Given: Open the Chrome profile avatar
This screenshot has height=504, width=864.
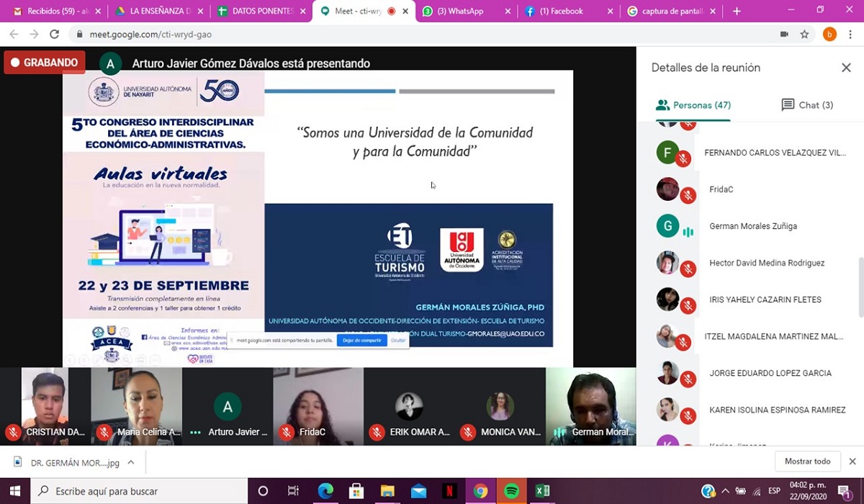Looking at the screenshot, I should 829,35.
